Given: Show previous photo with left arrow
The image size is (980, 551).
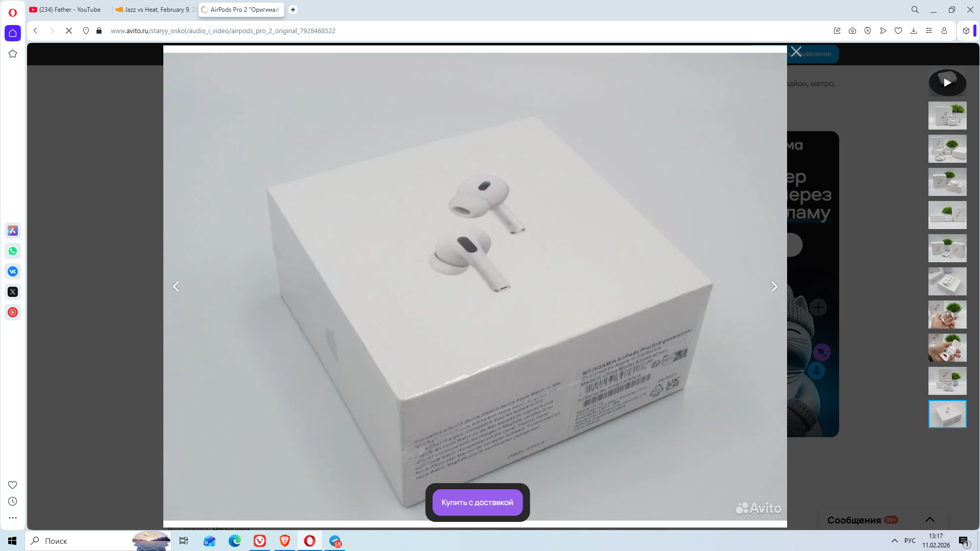Looking at the screenshot, I should (x=176, y=287).
